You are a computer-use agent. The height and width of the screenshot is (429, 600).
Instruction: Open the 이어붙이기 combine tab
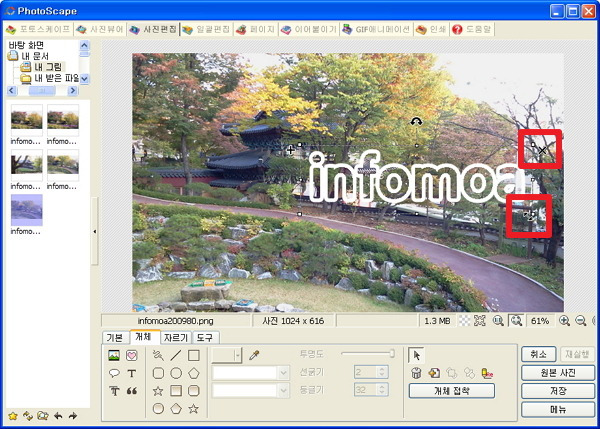(308, 29)
